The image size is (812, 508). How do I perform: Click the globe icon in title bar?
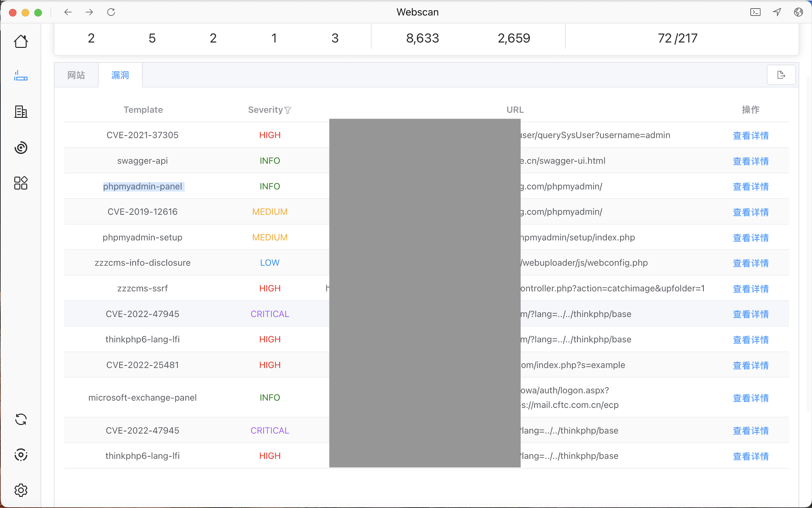(x=799, y=12)
